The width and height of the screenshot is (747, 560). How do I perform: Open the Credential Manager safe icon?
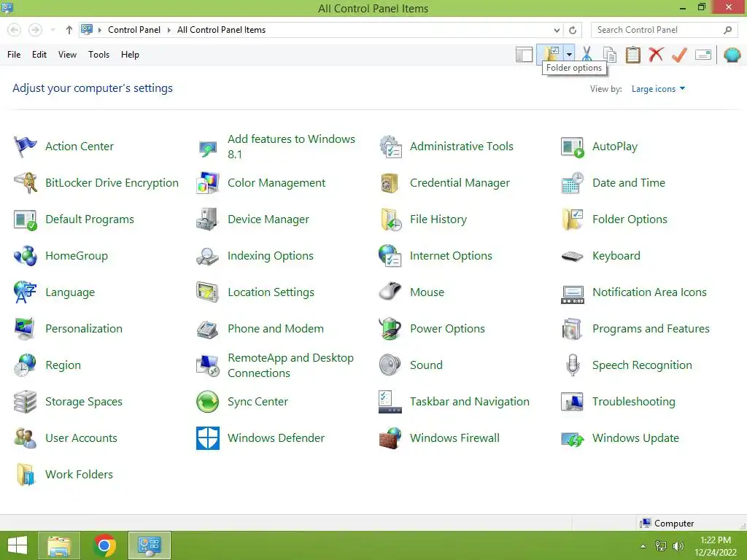coord(390,183)
